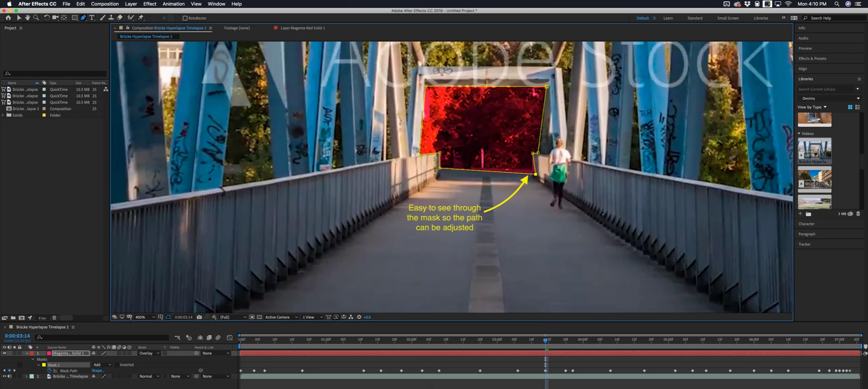Select the Rotation tool
This screenshot has height=389, width=868.
click(x=47, y=18)
